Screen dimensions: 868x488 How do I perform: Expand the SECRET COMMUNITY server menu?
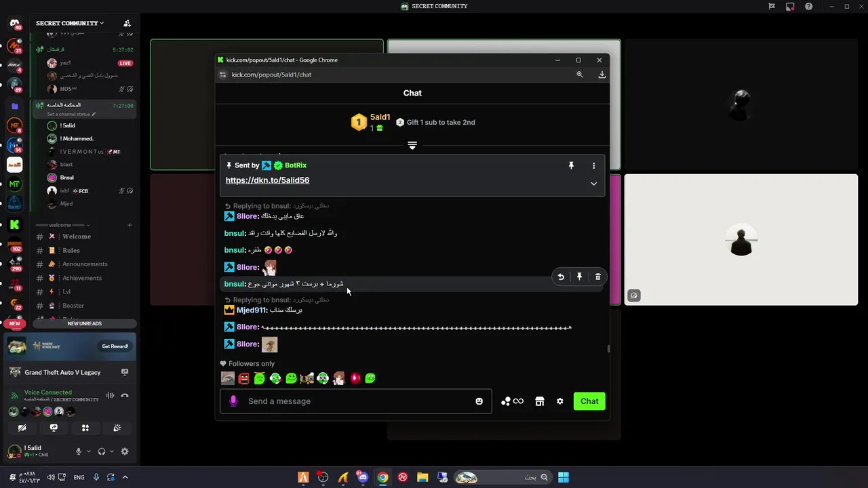pyautogui.click(x=70, y=23)
